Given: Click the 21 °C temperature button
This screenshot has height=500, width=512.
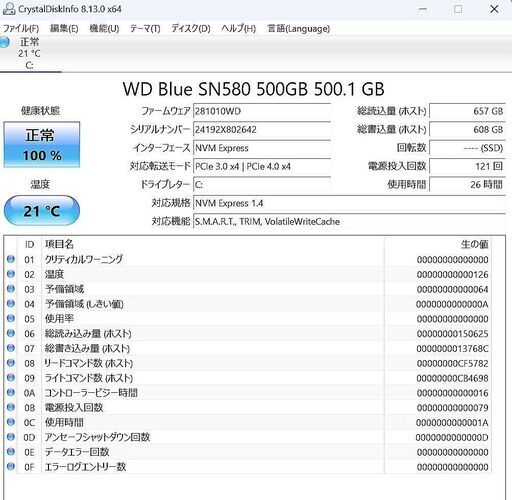Looking at the screenshot, I should 42,211.
